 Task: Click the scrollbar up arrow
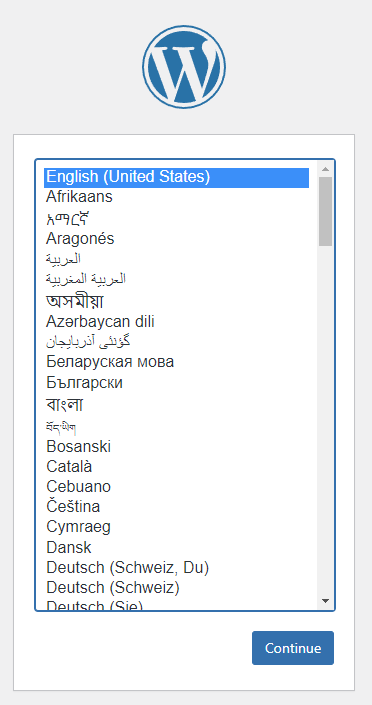click(x=326, y=170)
